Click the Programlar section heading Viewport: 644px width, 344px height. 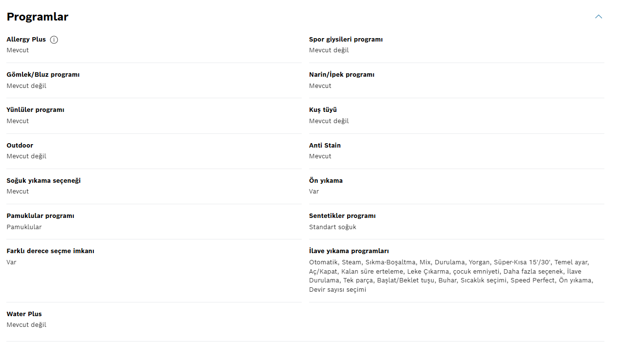[x=38, y=17]
